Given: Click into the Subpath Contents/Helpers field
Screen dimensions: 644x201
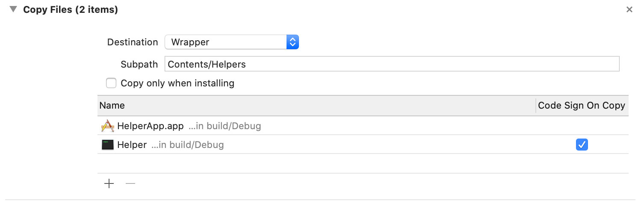Looking at the screenshot, I should coord(392,64).
